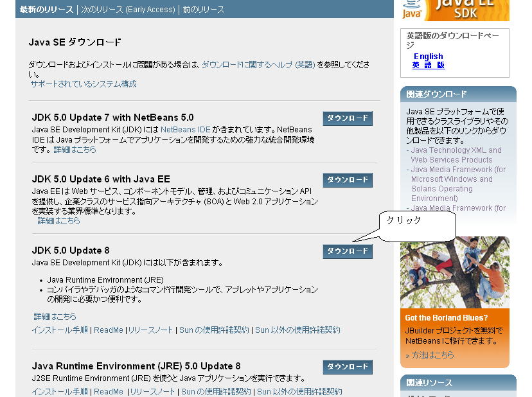The width and height of the screenshot is (532, 397).
Task: Select the 最新のリリース tab
Action: (46, 10)
